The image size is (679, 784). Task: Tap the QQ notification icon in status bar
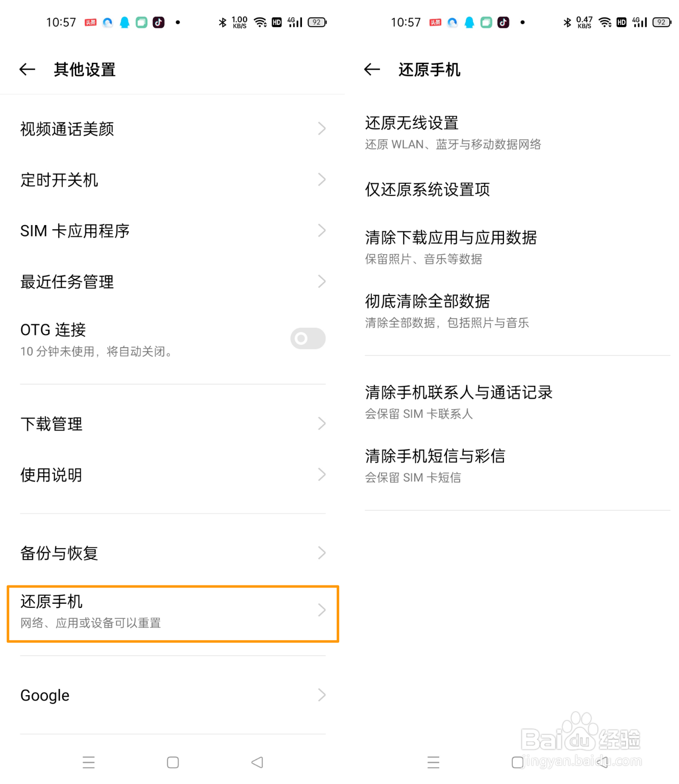pyautogui.click(x=124, y=21)
